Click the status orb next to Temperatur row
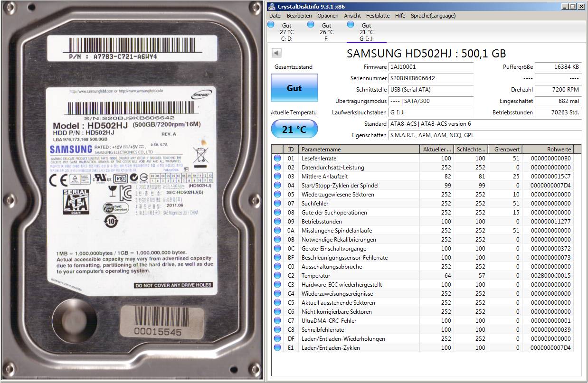This screenshot has width=588, height=383. coord(277,276)
